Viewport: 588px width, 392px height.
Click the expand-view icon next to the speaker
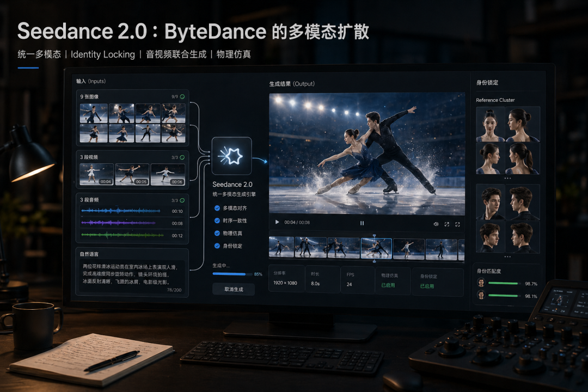pos(446,224)
